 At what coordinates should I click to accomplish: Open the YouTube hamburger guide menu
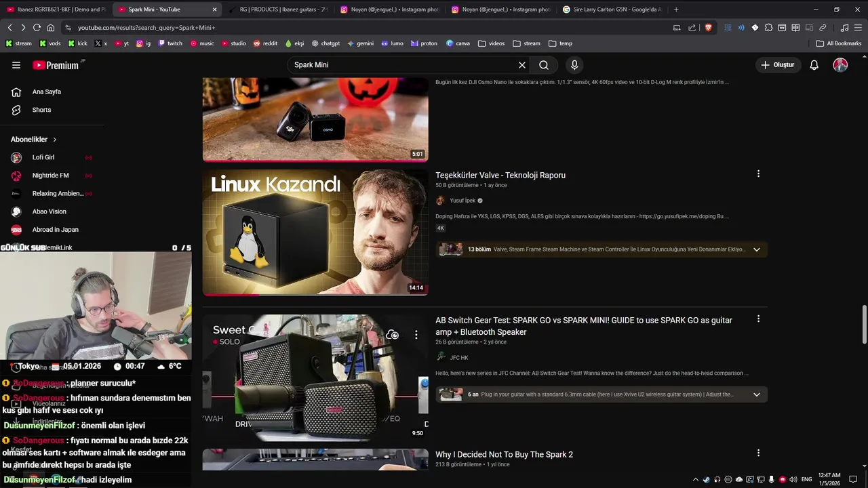click(16, 65)
